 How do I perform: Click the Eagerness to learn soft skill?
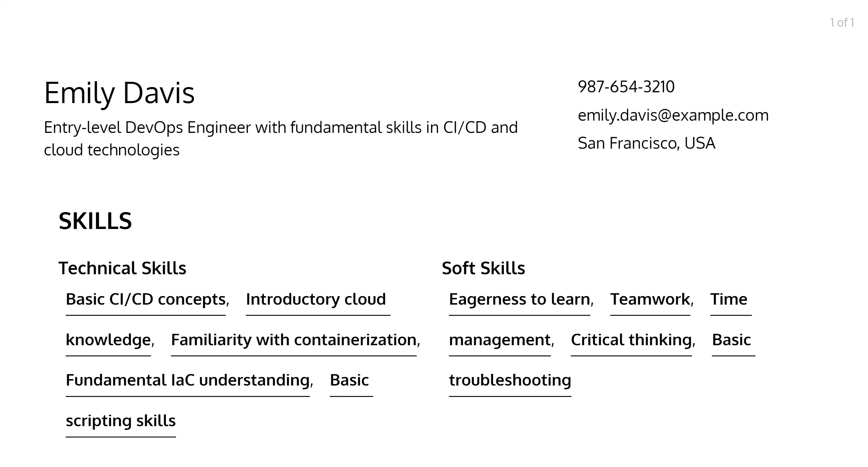(x=520, y=299)
